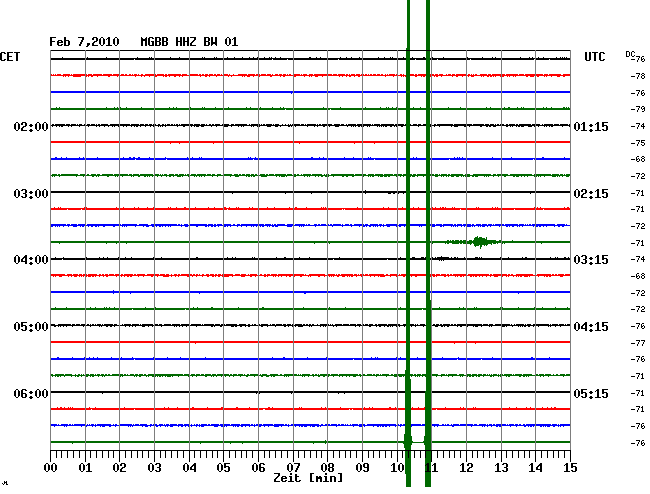Select the "02:00" CET time label
This screenshot has height=494, width=650.
[x=31, y=126]
